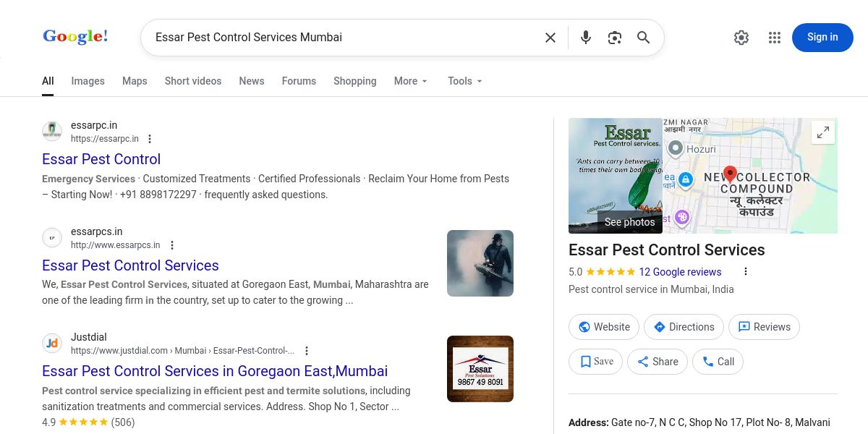Click Hozuri map place marker
Viewport: 868px width, 434px height.
[x=676, y=148]
